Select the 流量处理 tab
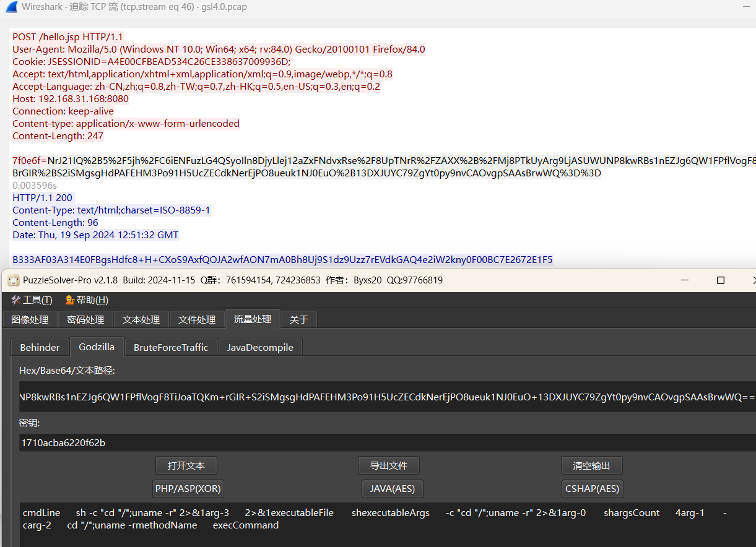This screenshot has height=547, width=756. click(253, 319)
